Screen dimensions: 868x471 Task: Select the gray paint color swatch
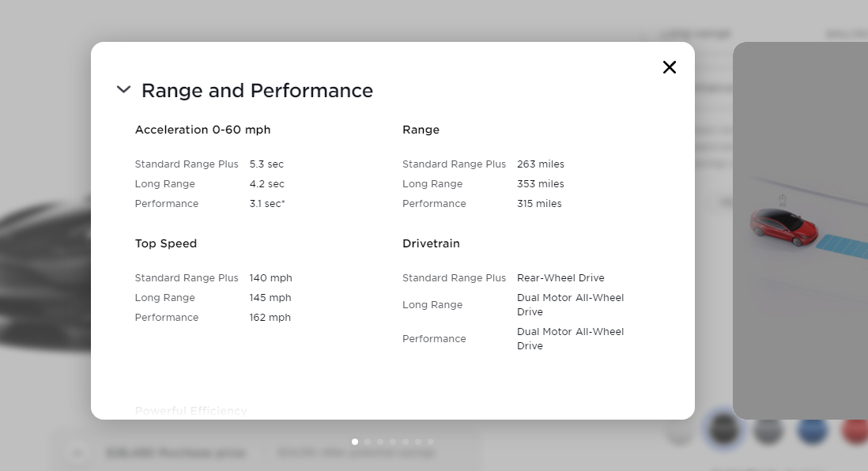(x=768, y=431)
